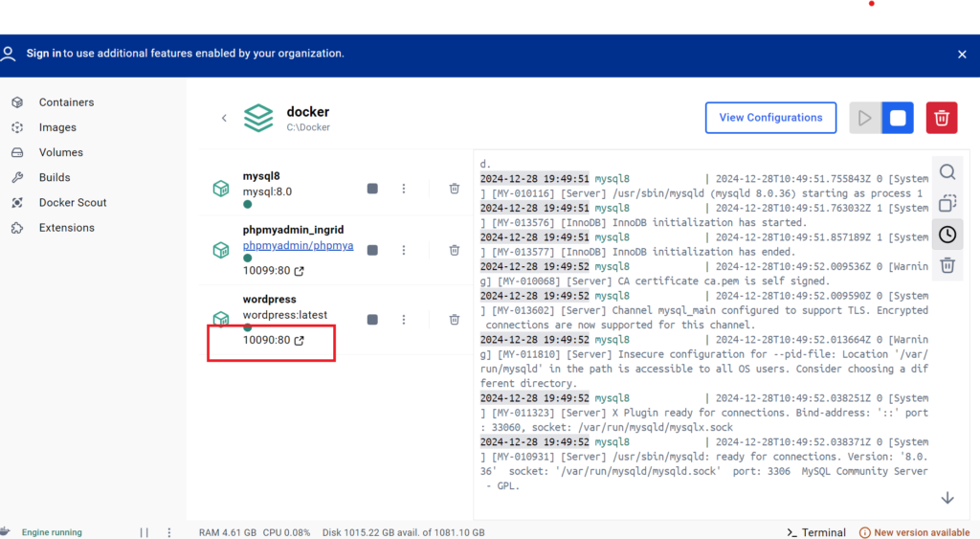Click the red delete stack button
Viewport: 980px width, 539px height.
pyautogui.click(x=941, y=118)
